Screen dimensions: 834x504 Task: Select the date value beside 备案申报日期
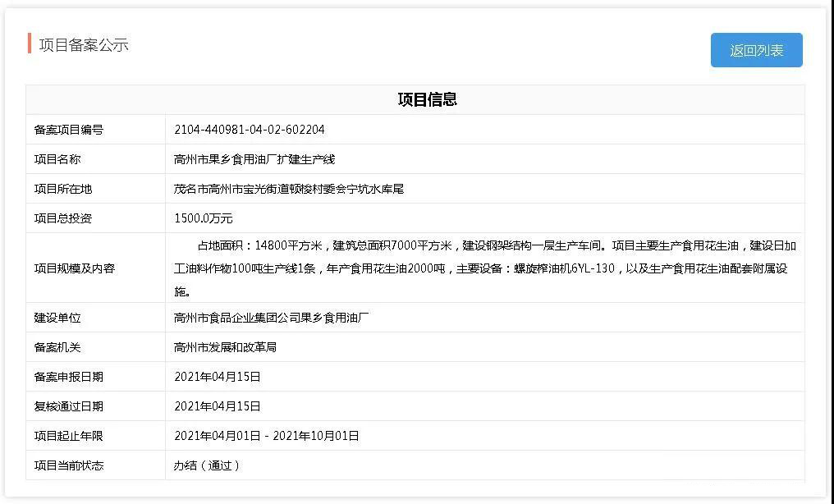218,377
